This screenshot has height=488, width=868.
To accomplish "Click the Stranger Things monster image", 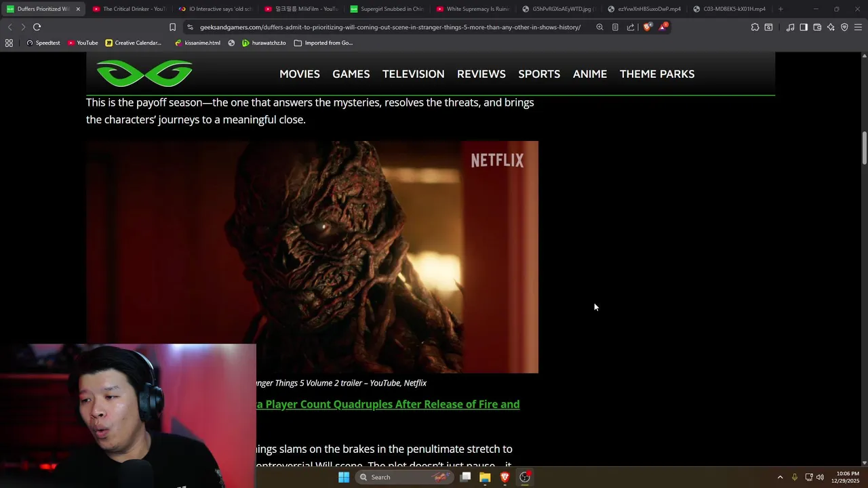I will 312,257.
